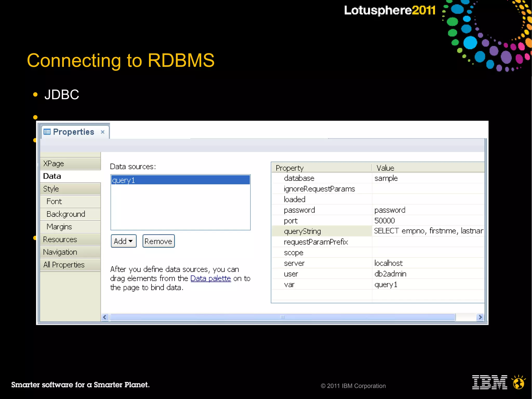Edit the server value localhost
The width and height of the screenshot is (532, 399).
pyautogui.click(x=428, y=263)
